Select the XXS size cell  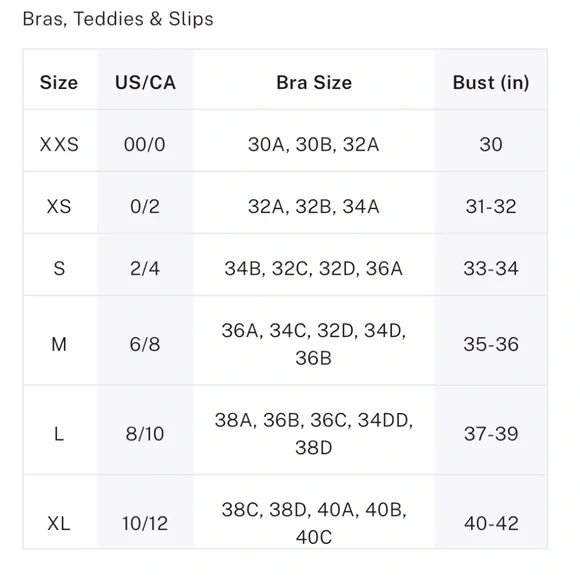pos(59,144)
